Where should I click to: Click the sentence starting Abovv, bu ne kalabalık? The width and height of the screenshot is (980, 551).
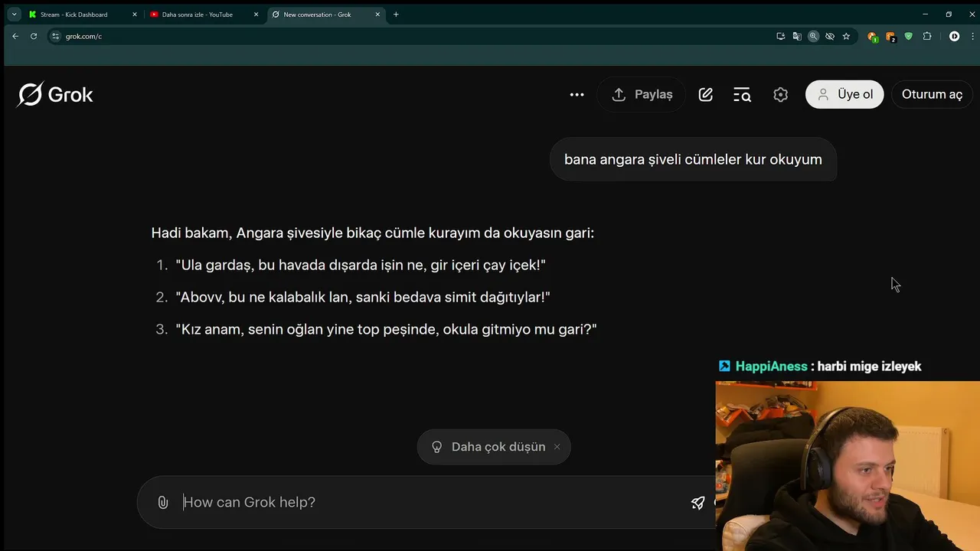coord(363,297)
